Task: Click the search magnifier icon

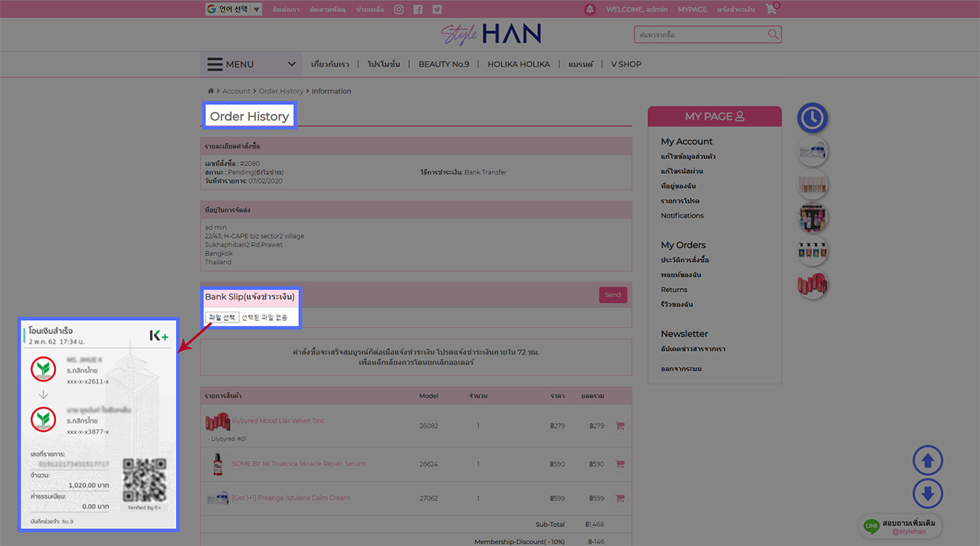Action: pyautogui.click(x=773, y=34)
